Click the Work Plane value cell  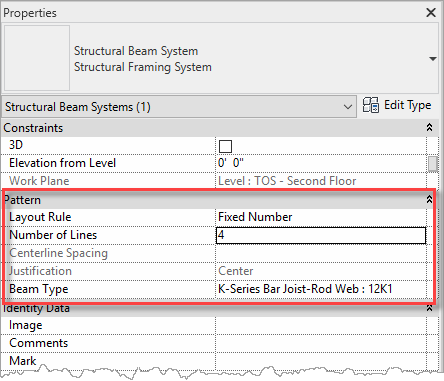click(x=321, y=181)
